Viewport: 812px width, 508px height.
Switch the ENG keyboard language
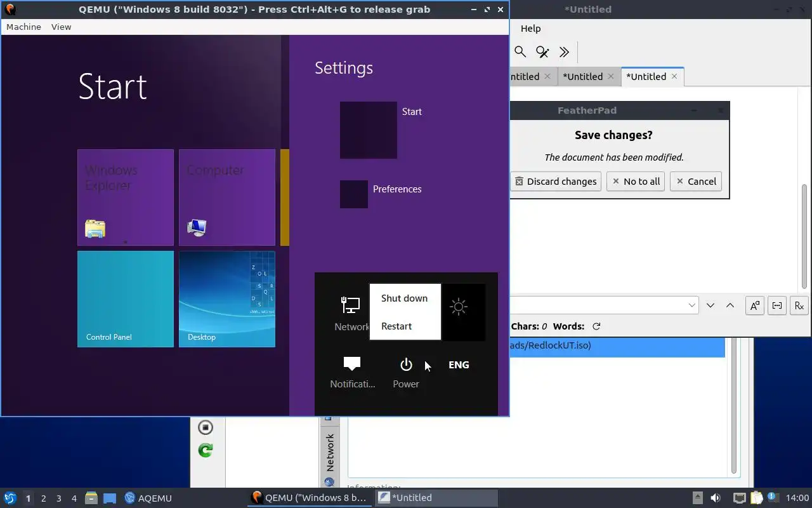point(459,364)
